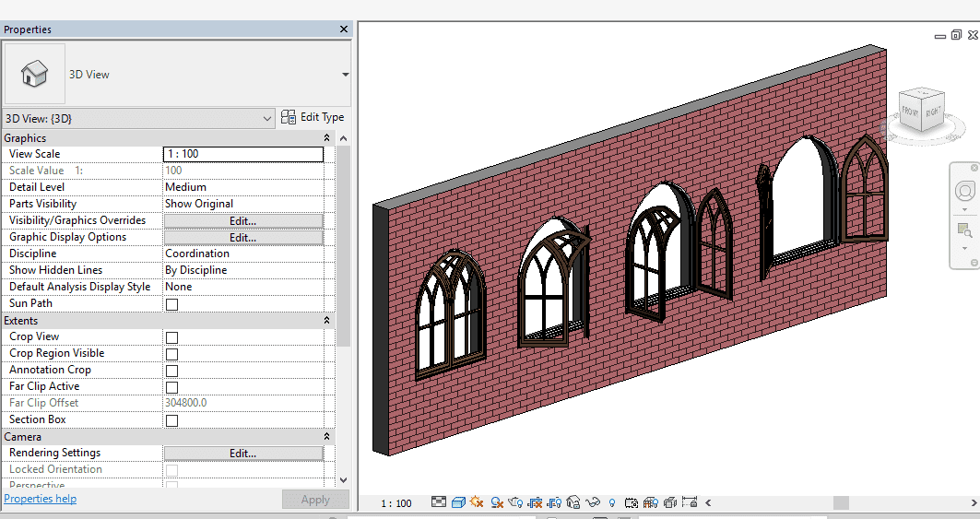980x519 pixels.
Task: Turn on the Section Box checkbox
Action: coord(171,420)
